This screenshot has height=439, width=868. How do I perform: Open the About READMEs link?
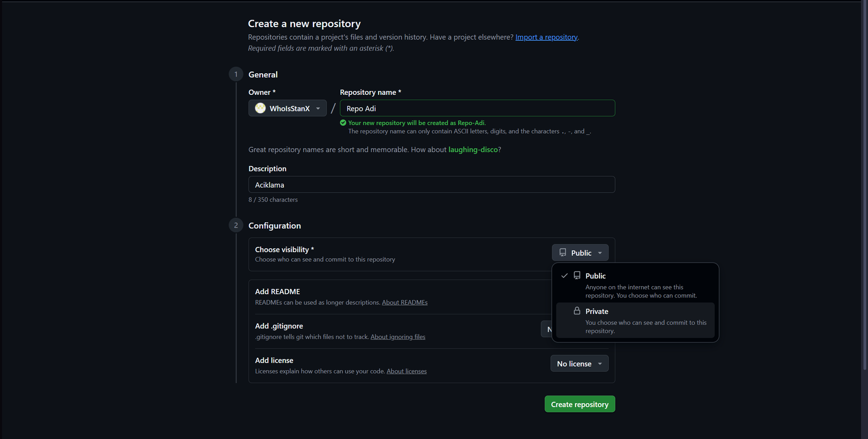pyautogui.click(x=405, y=302)
